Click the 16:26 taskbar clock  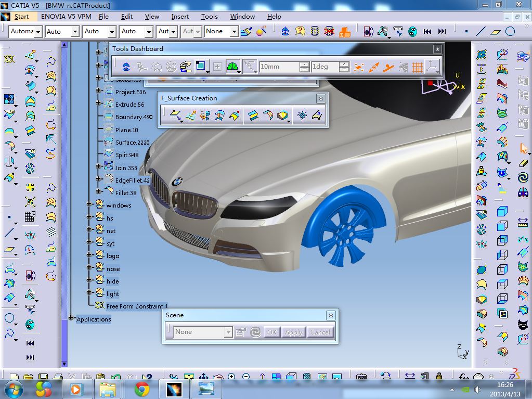pyautogui.click(x=505, y=385)
